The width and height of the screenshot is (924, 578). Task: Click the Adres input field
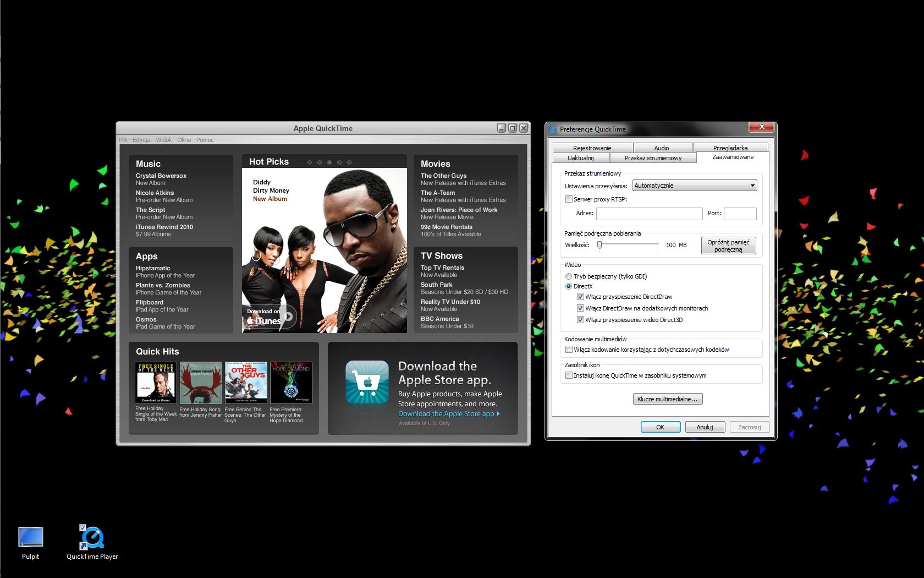[650, 214]
